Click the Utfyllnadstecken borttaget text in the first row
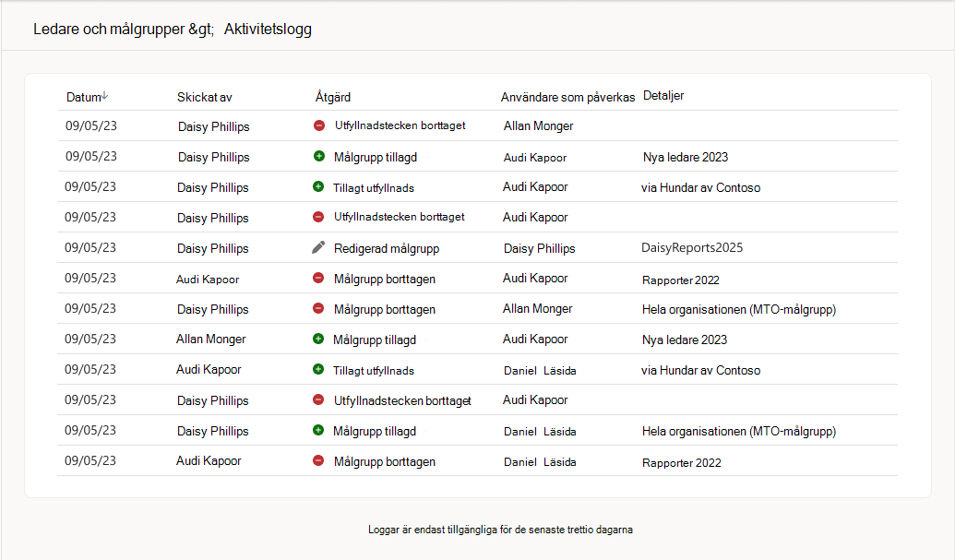The width and height of the screenshot is (955, 560). pyautogui.click(x=400, y=125)
